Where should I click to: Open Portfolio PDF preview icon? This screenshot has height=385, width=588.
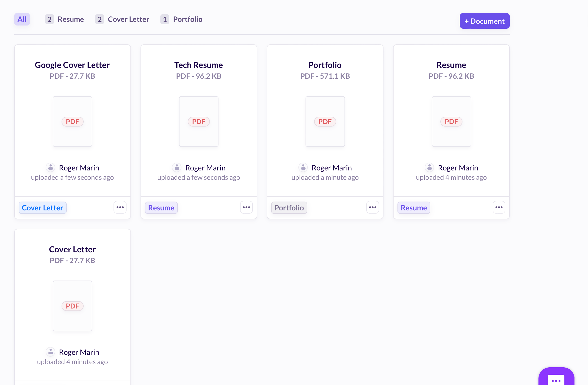[325, 122]
